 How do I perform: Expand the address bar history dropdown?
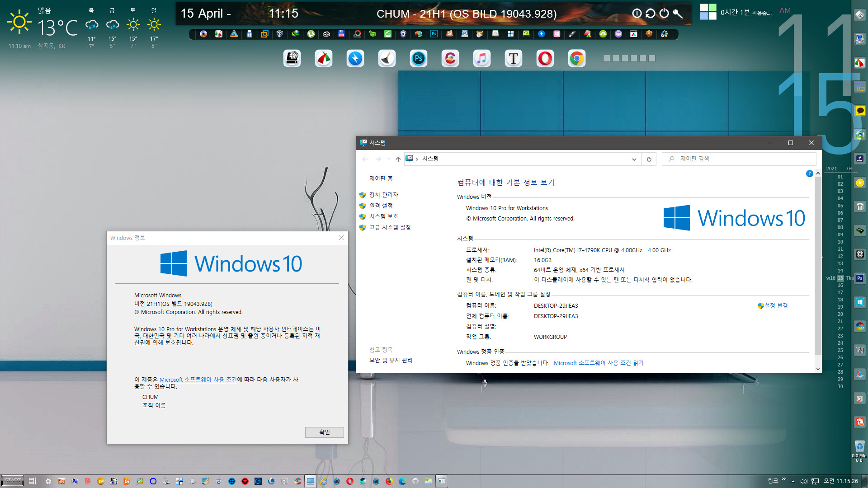(634, 159)
